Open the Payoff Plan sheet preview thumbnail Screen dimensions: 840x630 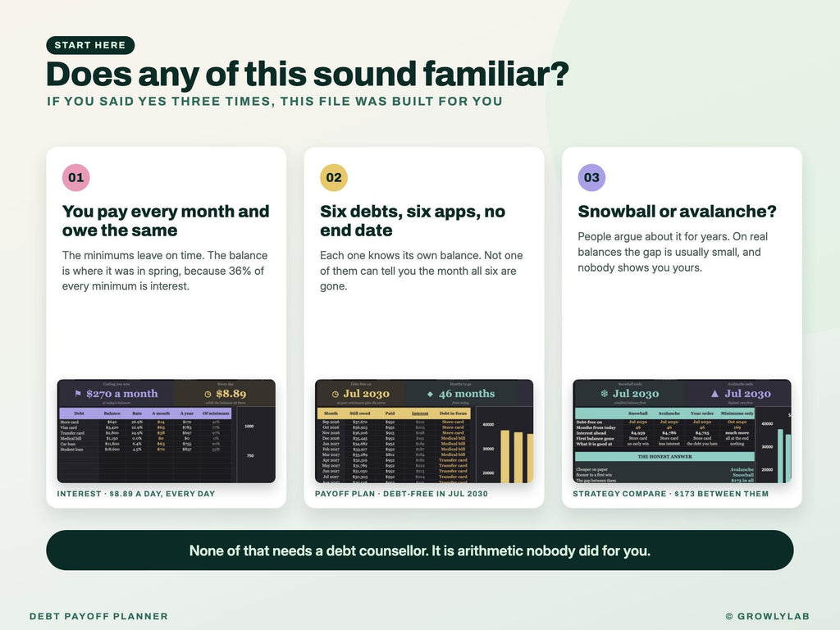coord(424,431)
